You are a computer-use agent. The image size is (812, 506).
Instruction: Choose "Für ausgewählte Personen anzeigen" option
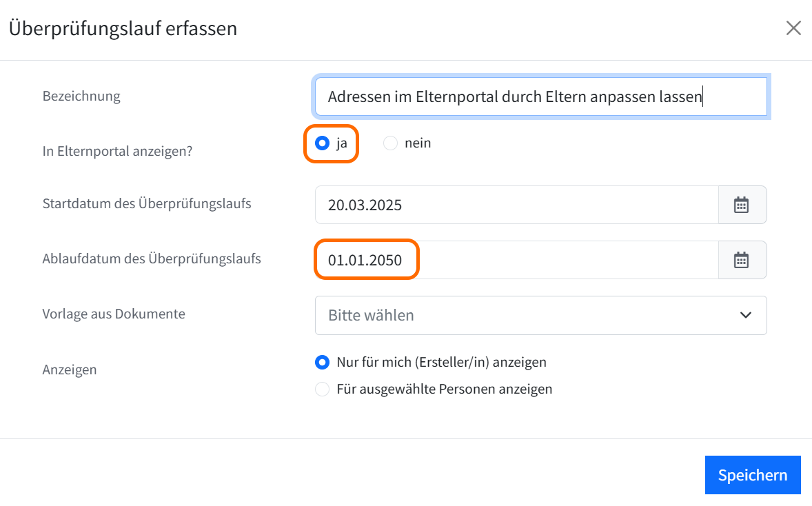coord(322,389)
